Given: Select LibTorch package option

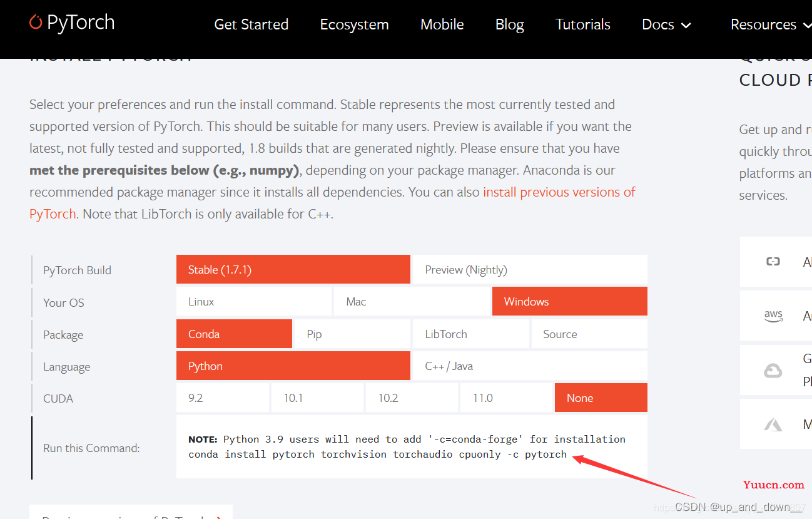Looking at the screenshot, I should pyautogui.click(x=470, y=334).
